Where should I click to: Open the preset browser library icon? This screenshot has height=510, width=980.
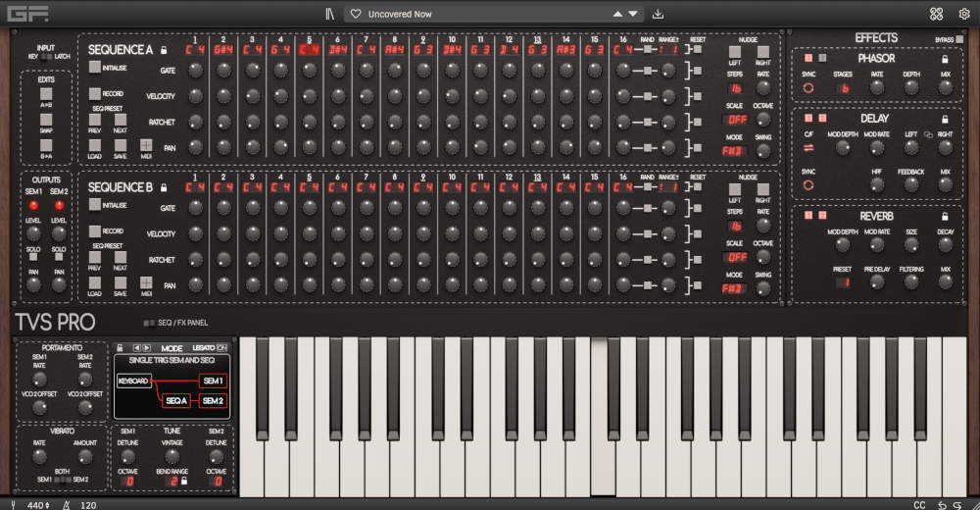click(x=329, y=14)
